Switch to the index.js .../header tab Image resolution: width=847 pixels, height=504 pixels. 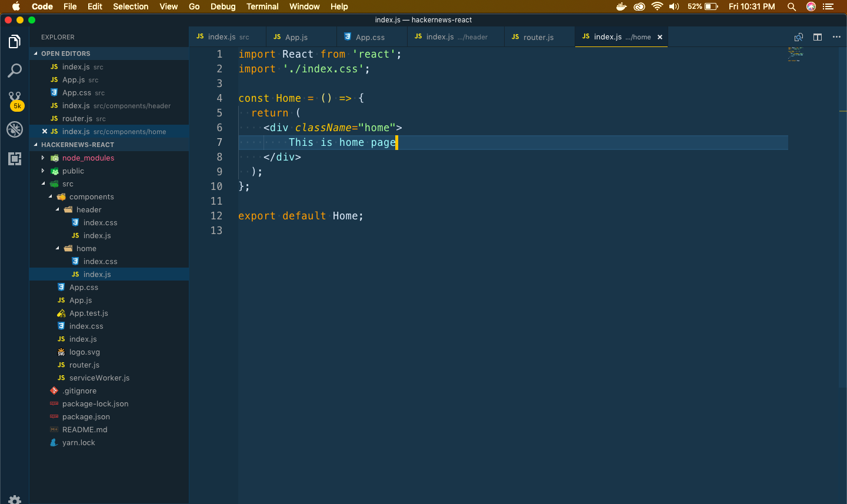coord(456,36)
